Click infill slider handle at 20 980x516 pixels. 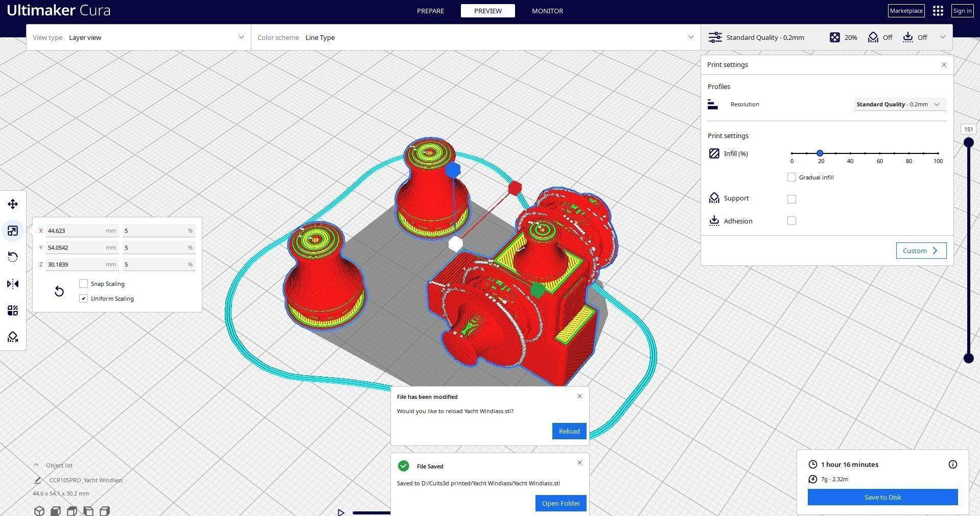click(x=820, y=153)
